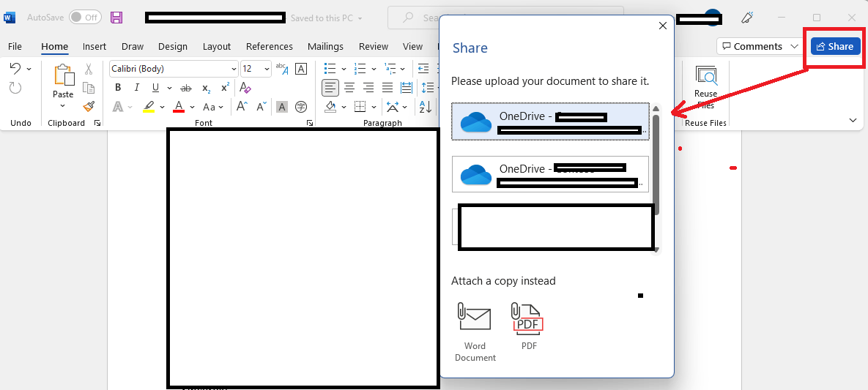Switch to the References tab
The height and width of the screenshot is (390, 868).
pyautogui.click(x=270, y=47)
